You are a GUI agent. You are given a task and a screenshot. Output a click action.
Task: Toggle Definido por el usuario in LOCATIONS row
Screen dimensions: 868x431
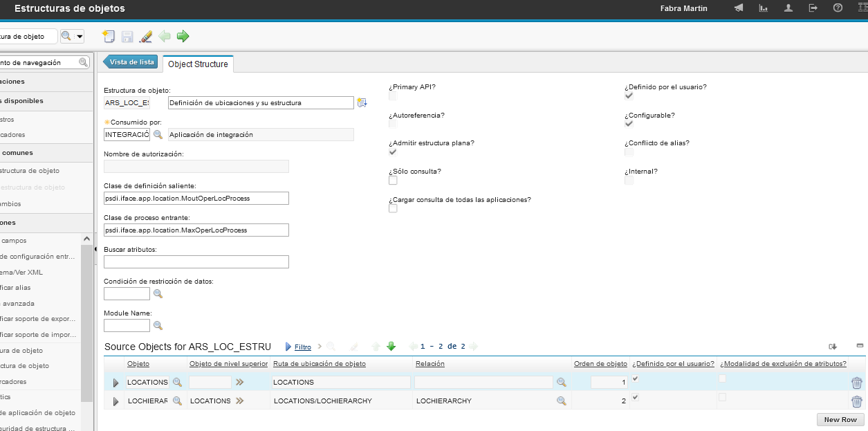(x=636, y=378)
